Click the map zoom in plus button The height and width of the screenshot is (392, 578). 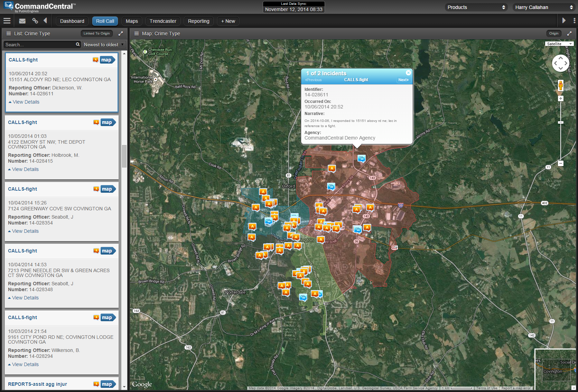click(x=561, y=99)
